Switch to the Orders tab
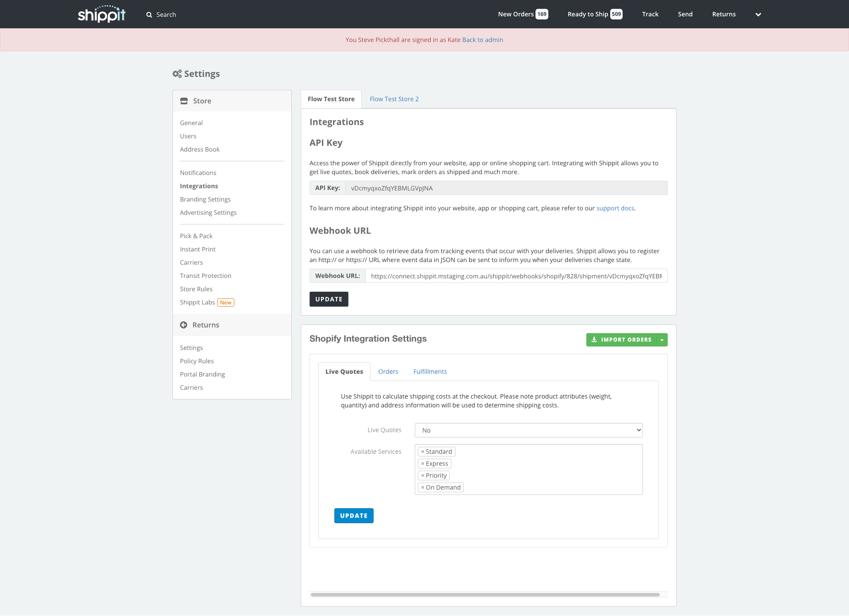The image size is (849, 616). click(x=388, y=372)
